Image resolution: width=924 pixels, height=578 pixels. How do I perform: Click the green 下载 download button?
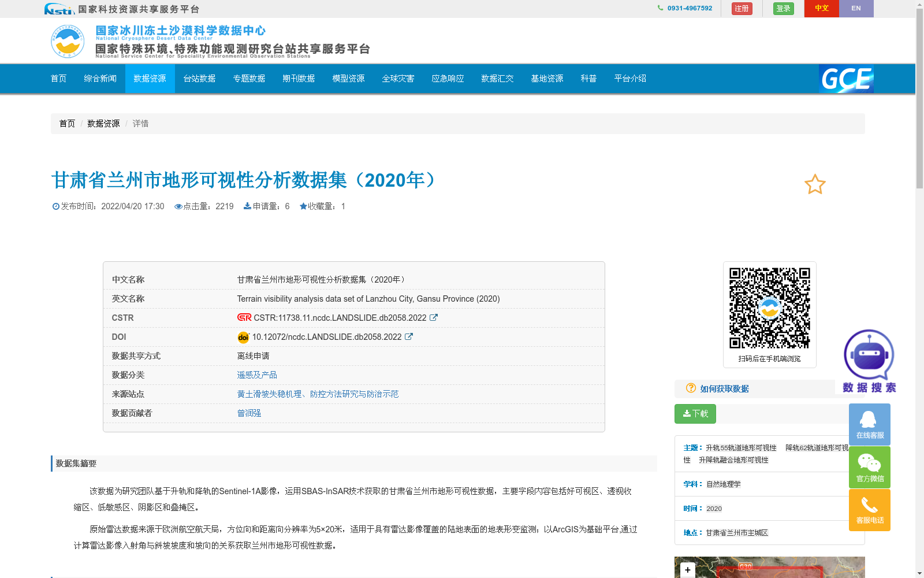695,414
